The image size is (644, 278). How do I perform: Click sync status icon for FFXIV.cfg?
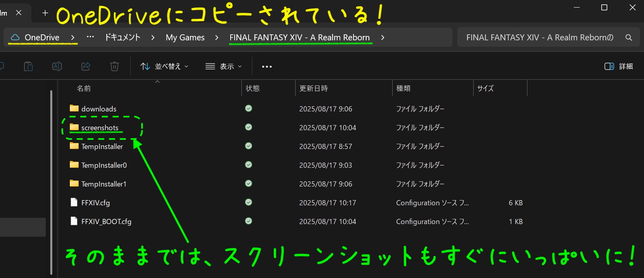[249, 202]
